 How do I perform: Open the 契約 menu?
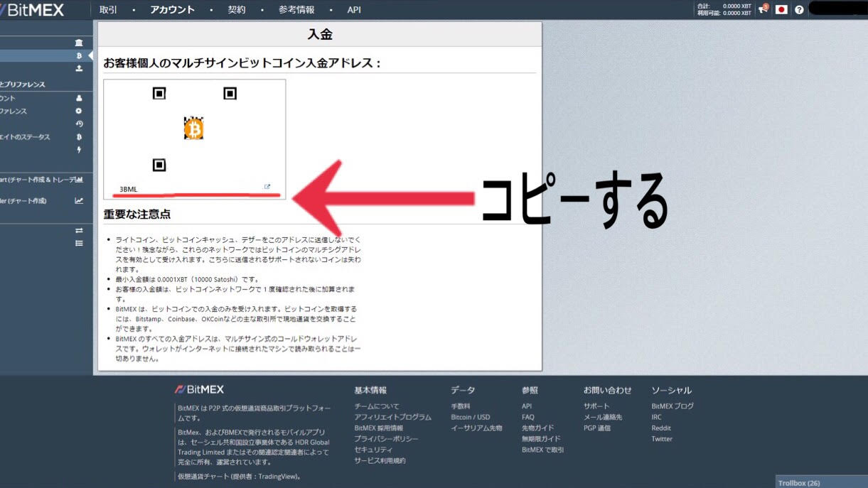[237, 10]
